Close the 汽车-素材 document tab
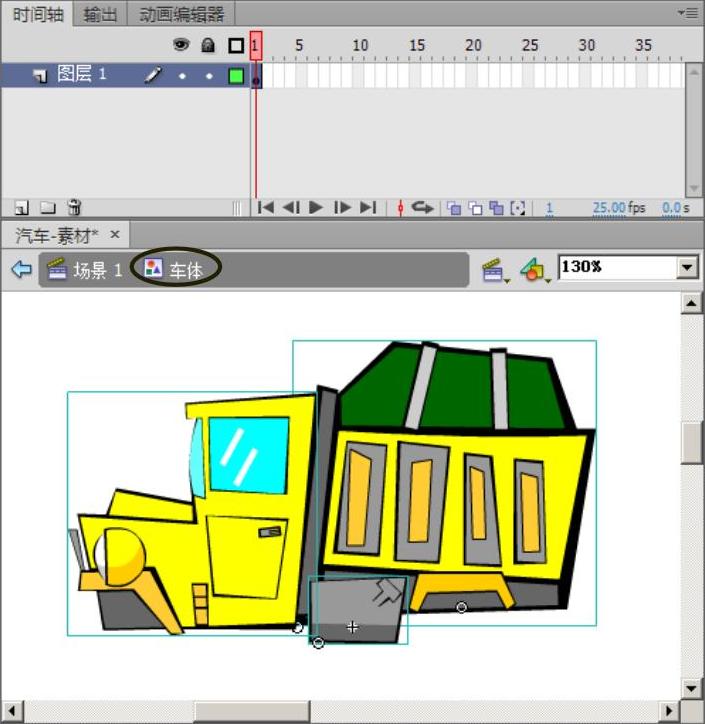Image resolution: width=705 pixels, height=724 pixels. [115, 235]
